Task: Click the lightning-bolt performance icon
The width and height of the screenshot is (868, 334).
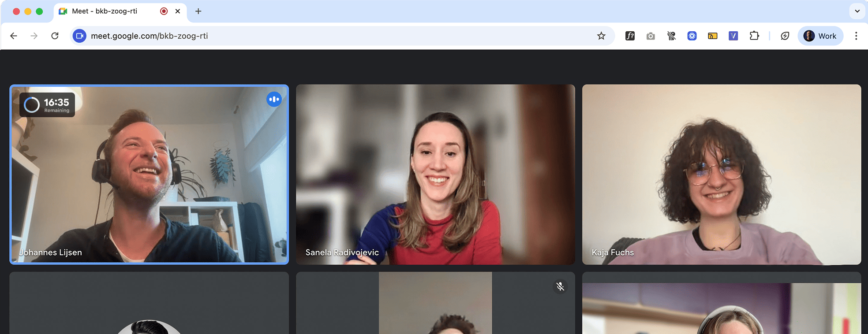Action: coord(785,36)
